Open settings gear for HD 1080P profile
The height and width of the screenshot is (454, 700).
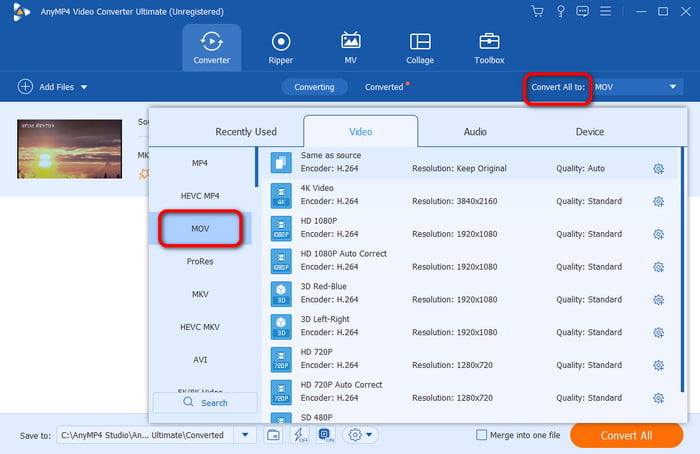(658, 234)
